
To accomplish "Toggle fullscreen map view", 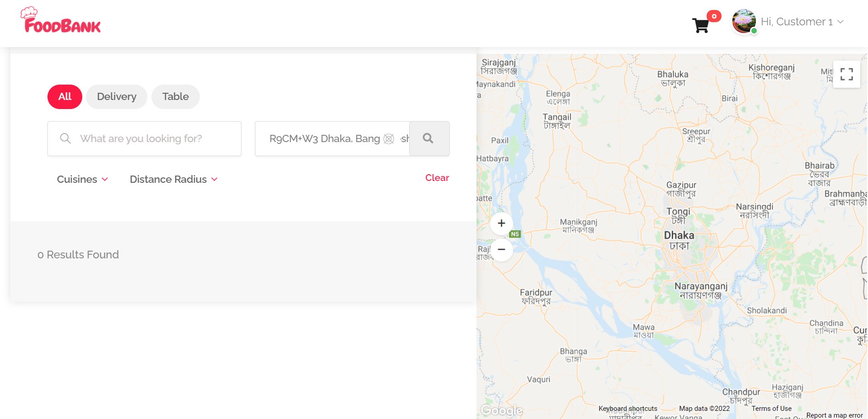I will pos(846,74).
